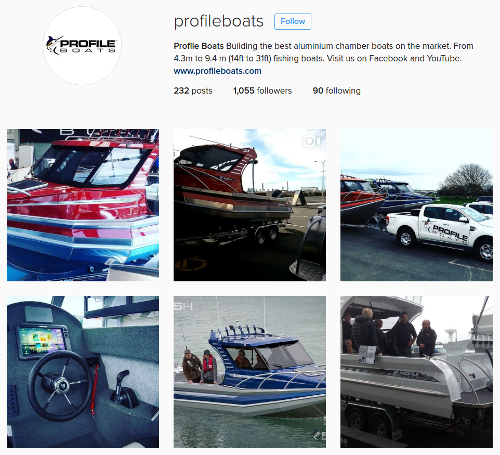Click the 232 posts count

point(193,91)
